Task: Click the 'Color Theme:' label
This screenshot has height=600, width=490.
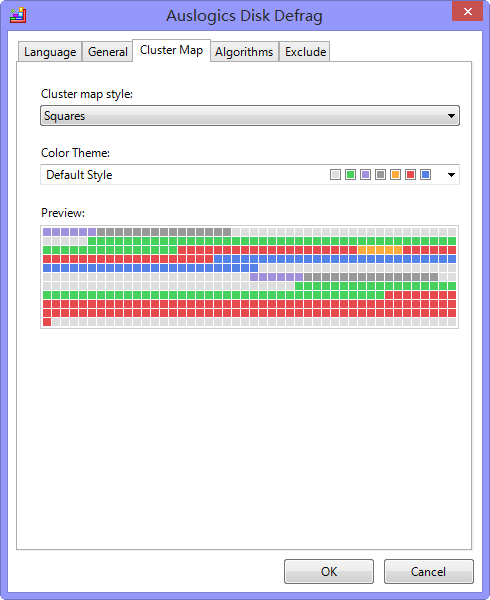Action: pyautogui.click(x=75, y=153)
